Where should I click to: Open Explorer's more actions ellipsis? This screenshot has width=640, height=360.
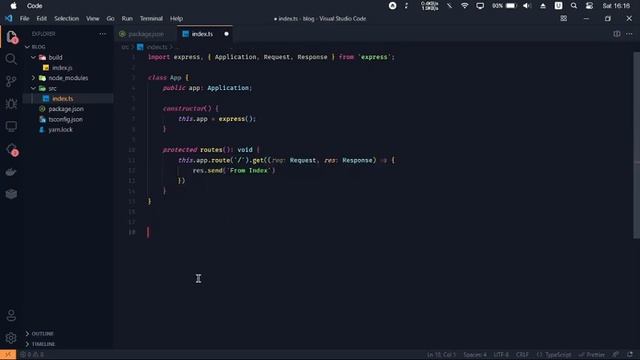[102, 34]
